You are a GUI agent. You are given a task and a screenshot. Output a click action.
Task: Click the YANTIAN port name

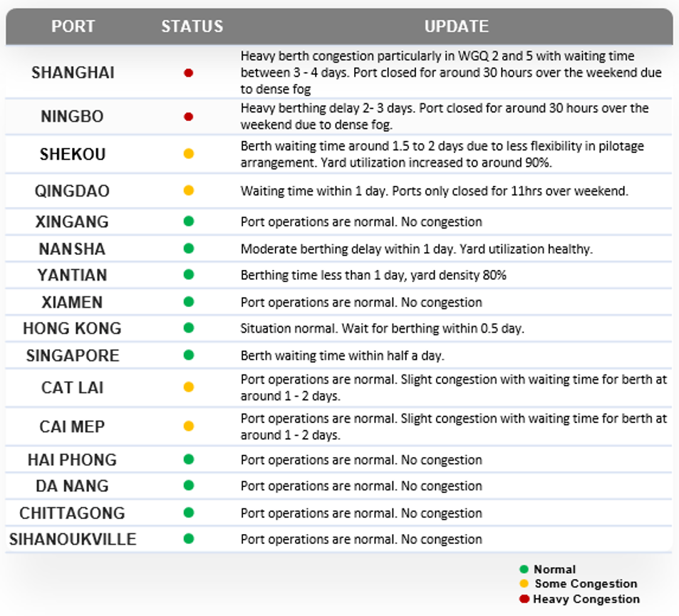72,276
